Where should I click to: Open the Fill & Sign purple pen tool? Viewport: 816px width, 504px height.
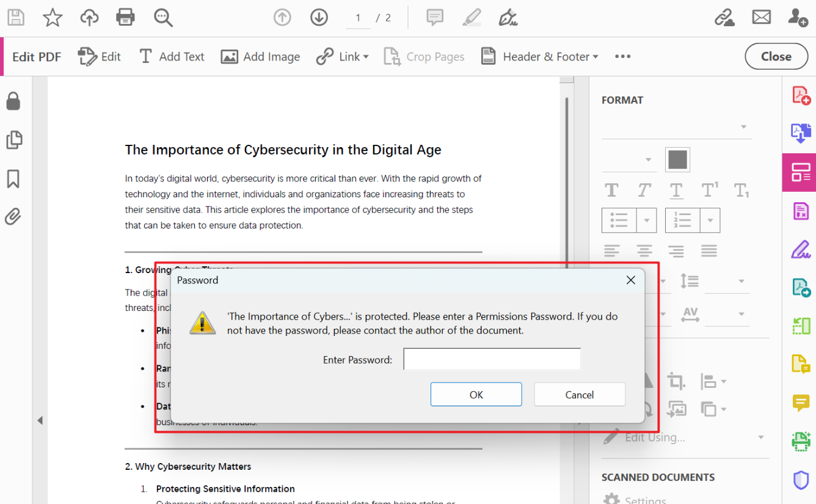801,249
